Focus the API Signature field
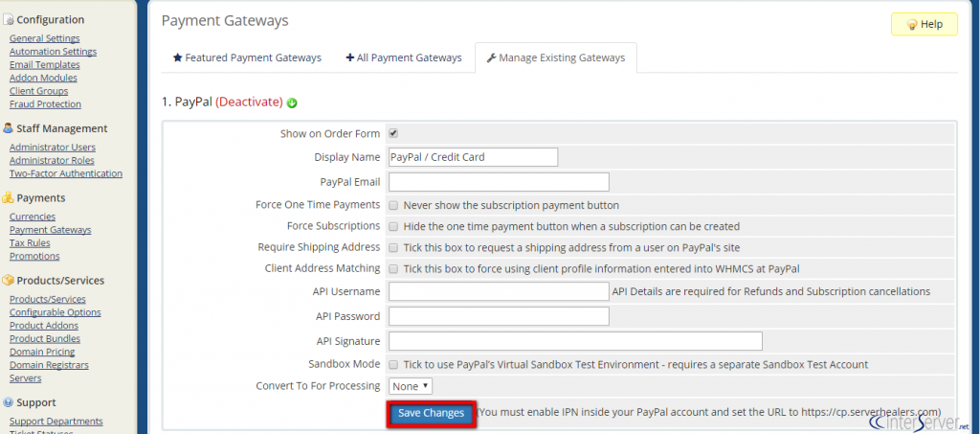 [575, 341]
